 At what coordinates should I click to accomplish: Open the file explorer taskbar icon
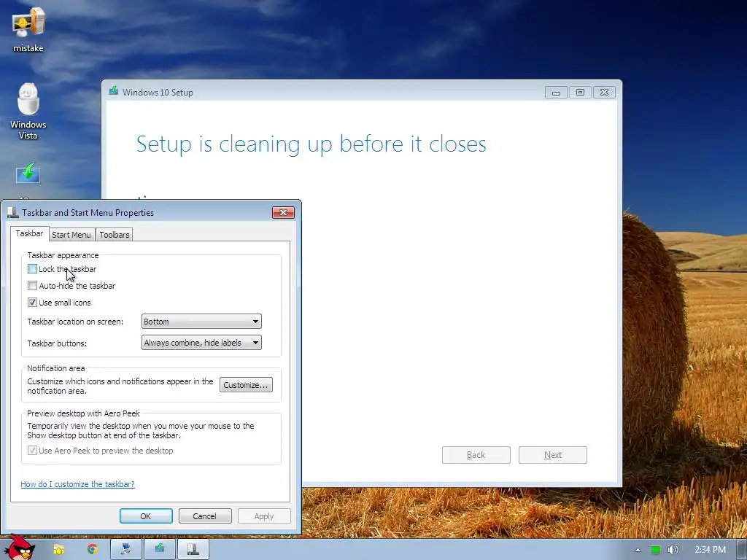tap(58, 550)
